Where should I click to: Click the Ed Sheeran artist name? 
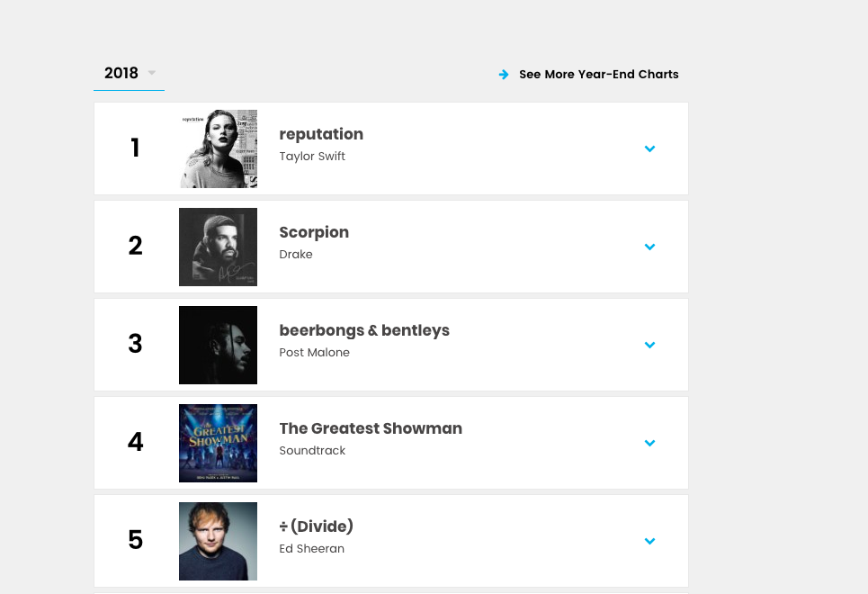(311, 549)
